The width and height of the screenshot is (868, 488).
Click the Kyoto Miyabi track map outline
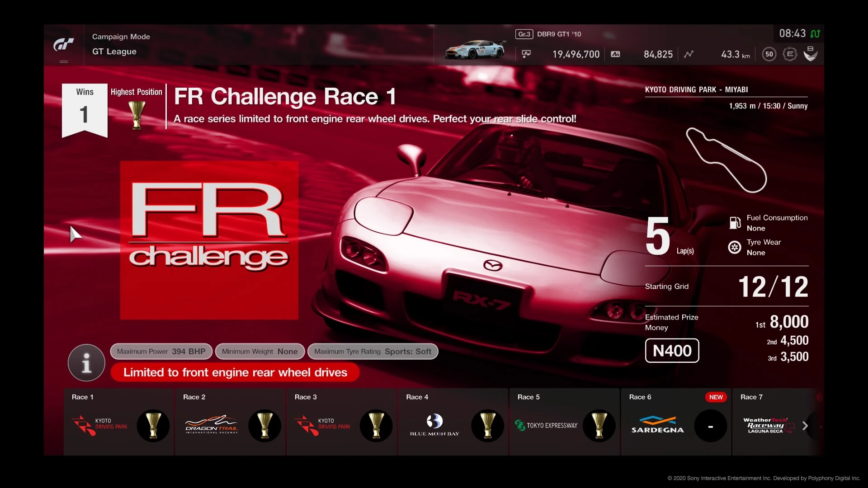point(726,160)
